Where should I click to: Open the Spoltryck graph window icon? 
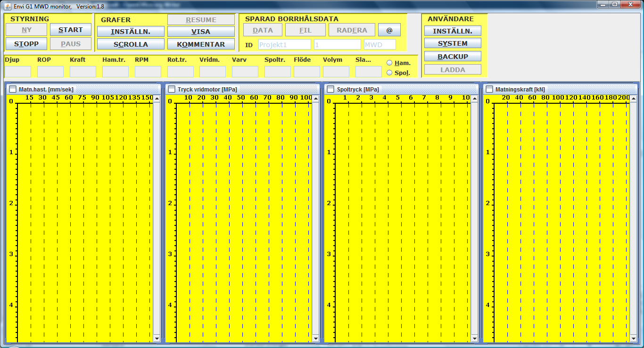(x=331, y=89)
